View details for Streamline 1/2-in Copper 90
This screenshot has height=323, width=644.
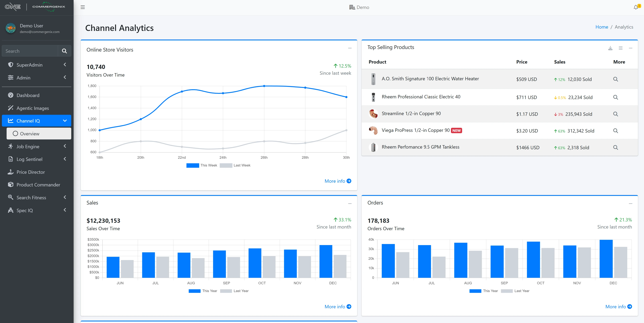point(616,114)
